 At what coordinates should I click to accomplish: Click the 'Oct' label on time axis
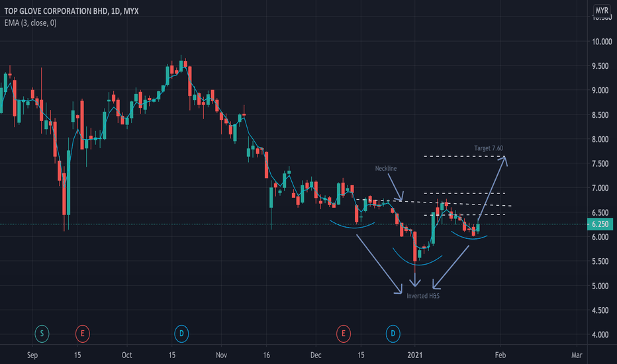126,355
